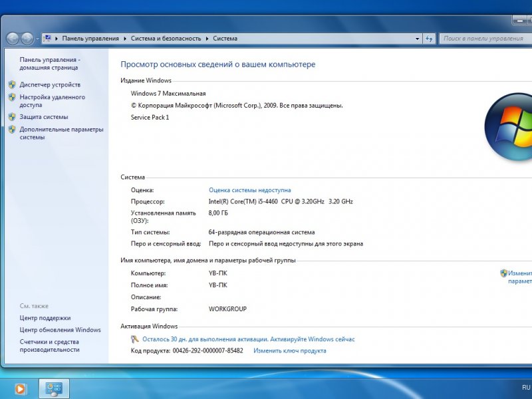
Task: Launch Windows Media Player from taskbar
Action: point(20,389)
